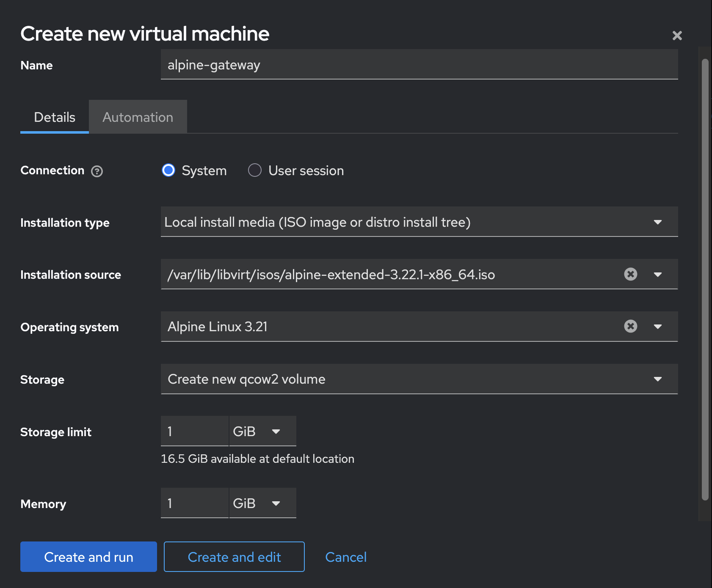This screenshot has width=712, height=588.
Task: Clear the Operating system selection
Action: 630,326
